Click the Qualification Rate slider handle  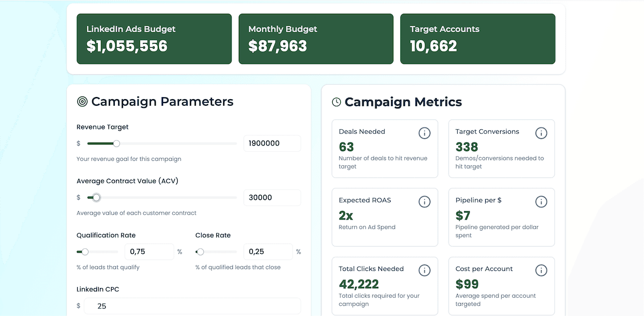click(x=84, y=251)
